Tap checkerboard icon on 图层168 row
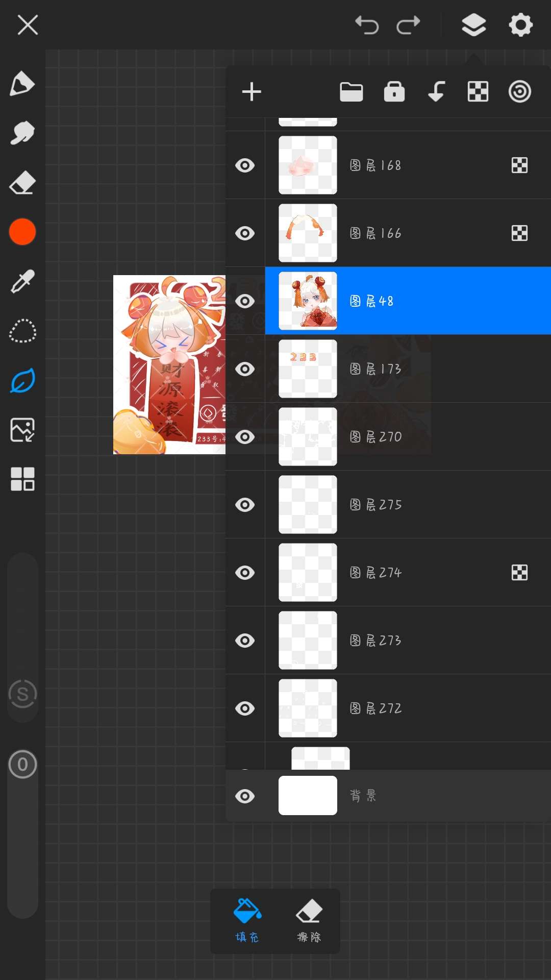 519,165
